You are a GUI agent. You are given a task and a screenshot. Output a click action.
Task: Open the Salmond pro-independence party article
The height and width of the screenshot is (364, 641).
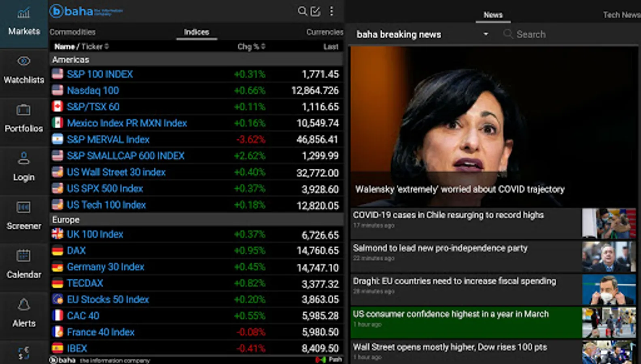click(493, 256)
